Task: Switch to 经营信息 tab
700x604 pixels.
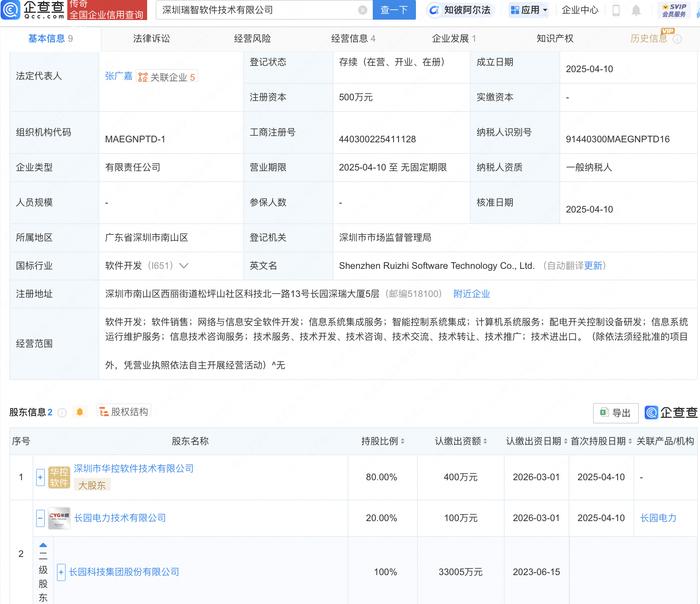Action: coord(353,39)
